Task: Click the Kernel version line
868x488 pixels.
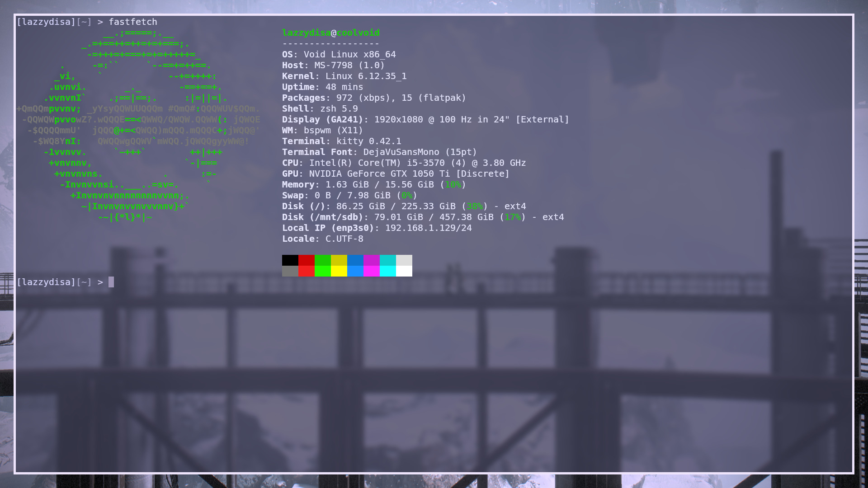Action: (344, 76)
